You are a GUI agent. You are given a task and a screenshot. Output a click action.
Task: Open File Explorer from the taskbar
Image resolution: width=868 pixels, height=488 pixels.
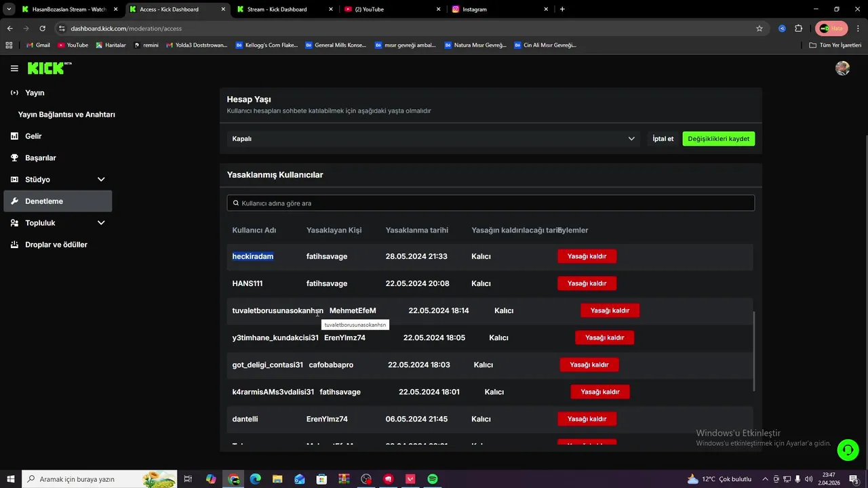click(x=277, y=479)
